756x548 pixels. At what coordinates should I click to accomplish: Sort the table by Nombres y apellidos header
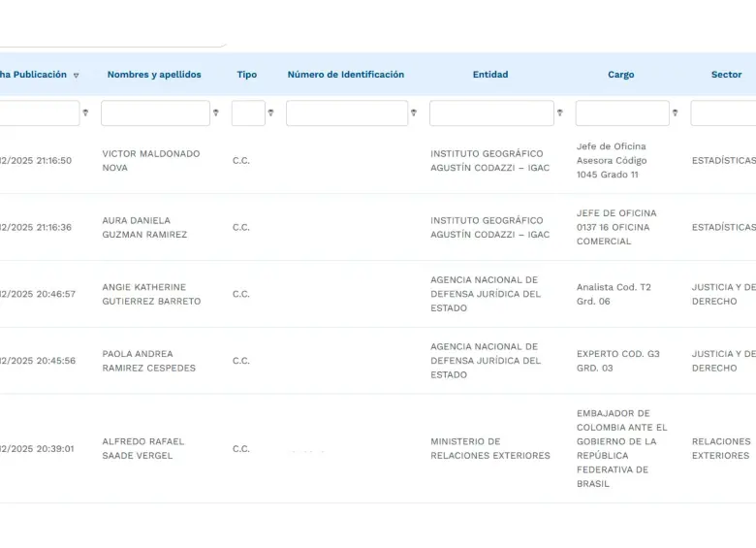point(154,75)
